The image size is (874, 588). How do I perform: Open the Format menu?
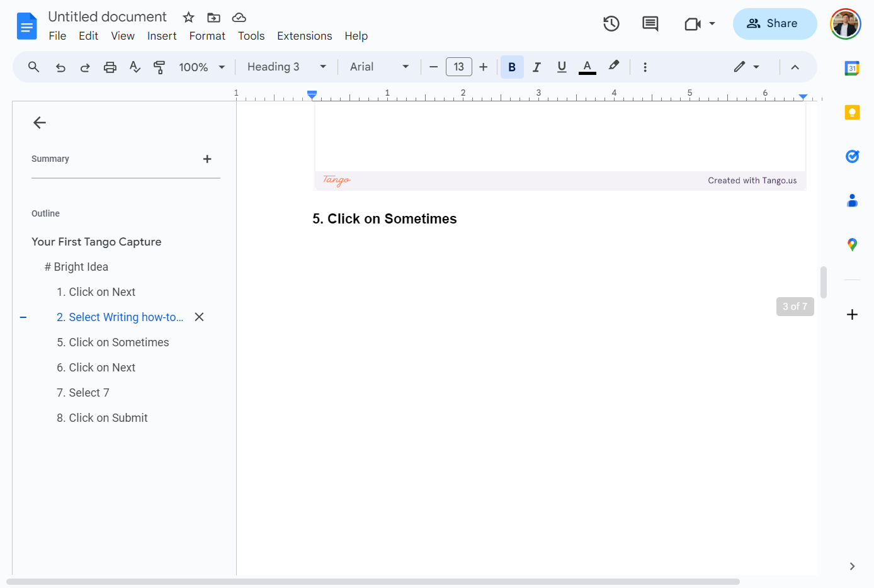tap(207, 36)
